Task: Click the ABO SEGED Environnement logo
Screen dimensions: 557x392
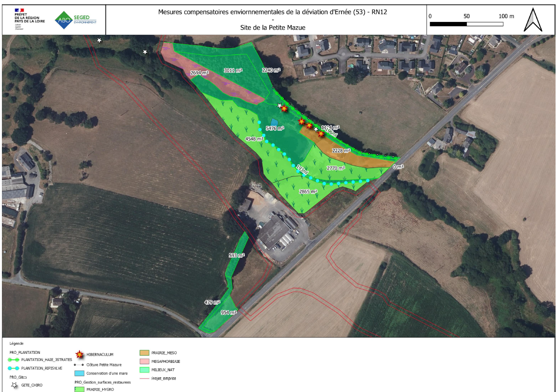Action: [75, 19]
